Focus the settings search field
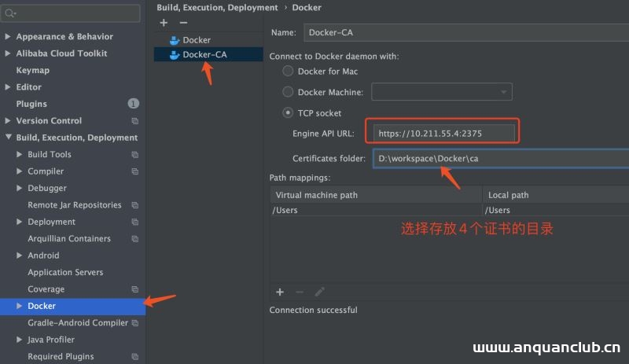The image size is (629, 364). coord(71,13)
